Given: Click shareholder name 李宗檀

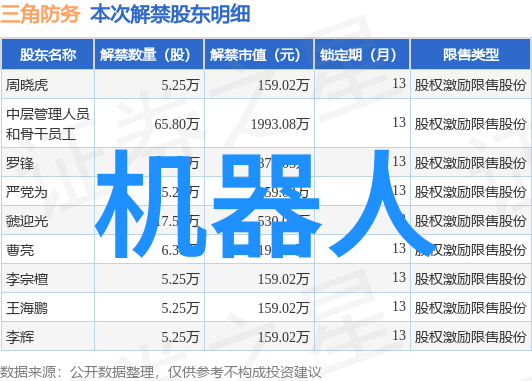Looking at the screenshot, I should tap(27, 280).
